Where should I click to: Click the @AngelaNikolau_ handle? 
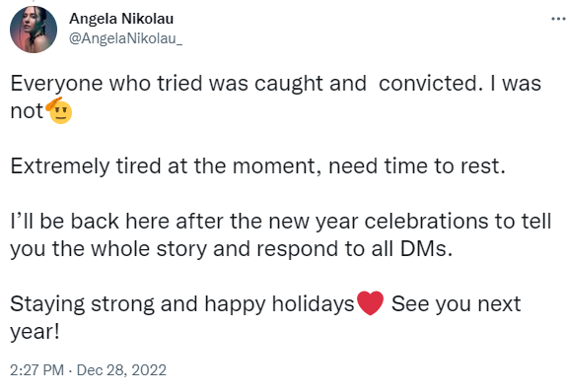coord(125,38)
